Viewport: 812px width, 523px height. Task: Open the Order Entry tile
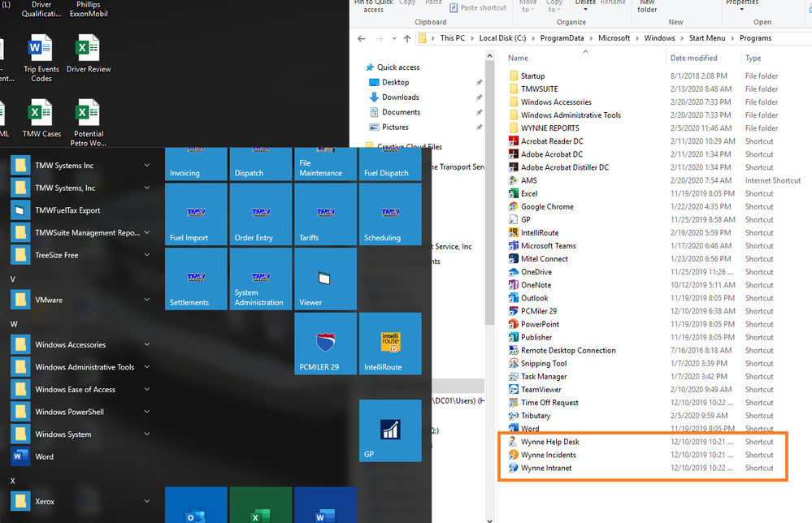(260, 214)
